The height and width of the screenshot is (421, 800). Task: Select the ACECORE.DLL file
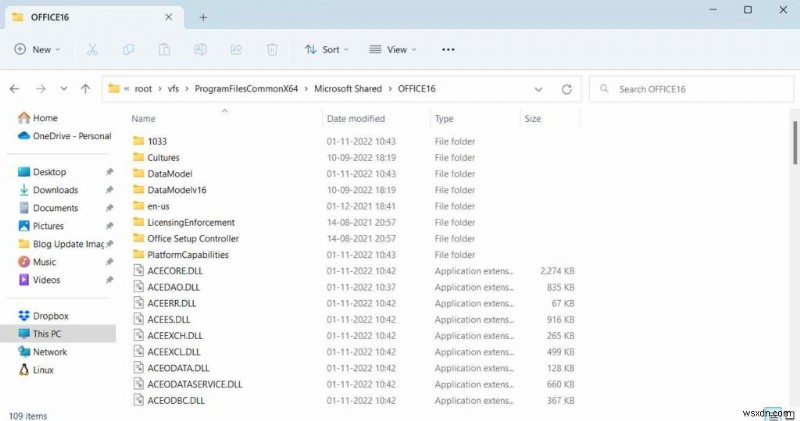(353, 271)
